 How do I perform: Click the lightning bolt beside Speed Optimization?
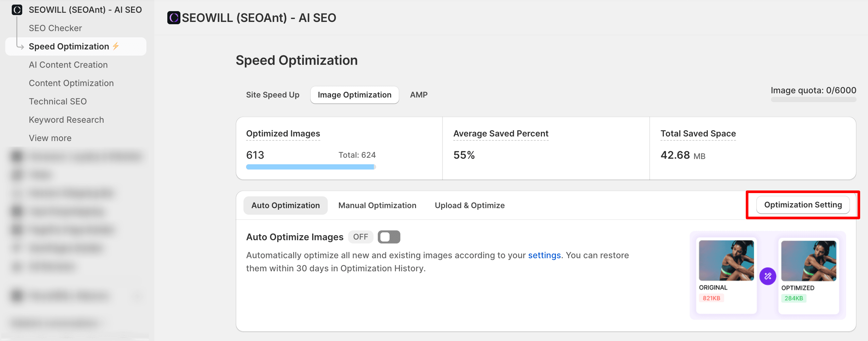(116, 46)
